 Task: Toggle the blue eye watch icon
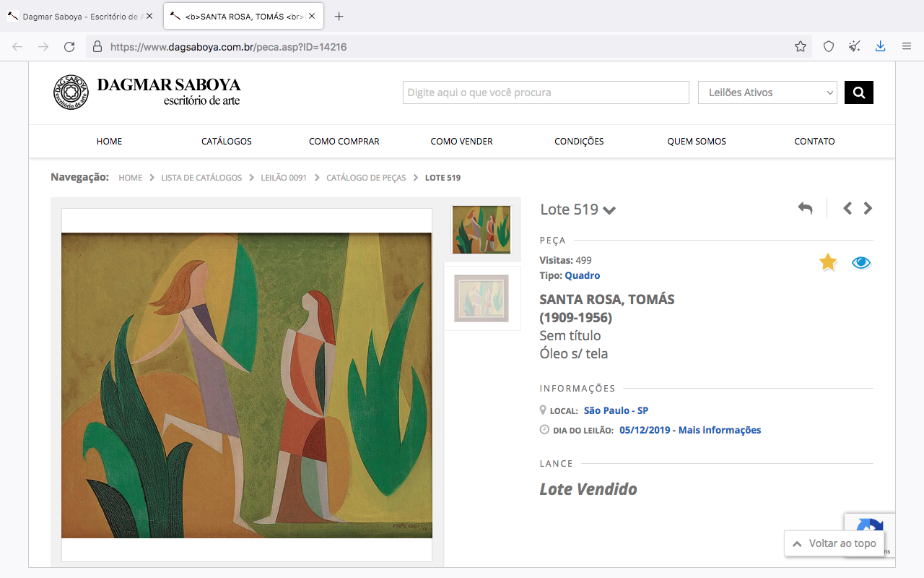pos(861,263)
